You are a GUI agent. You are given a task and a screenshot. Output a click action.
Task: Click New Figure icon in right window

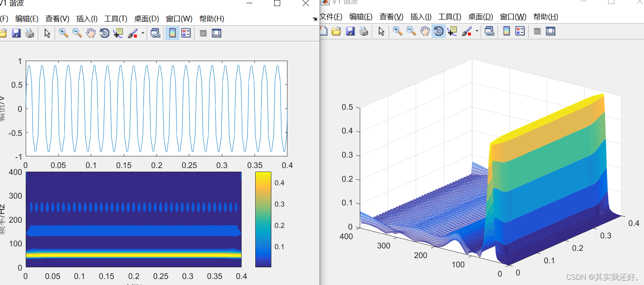coord(324,31)
